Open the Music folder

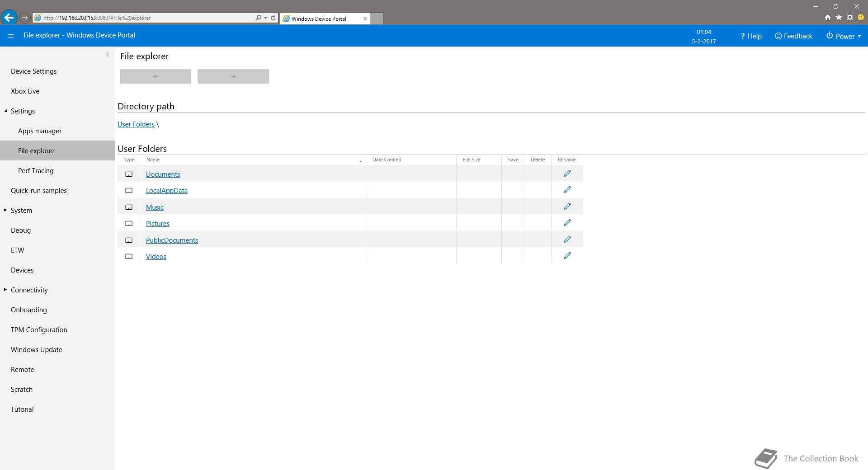[155, 207]
